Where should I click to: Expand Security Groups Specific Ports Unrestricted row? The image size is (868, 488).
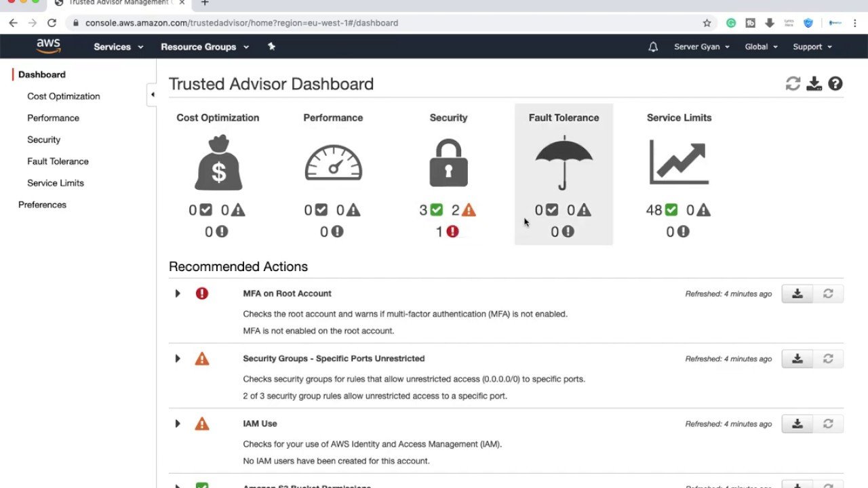pos(178,359)
